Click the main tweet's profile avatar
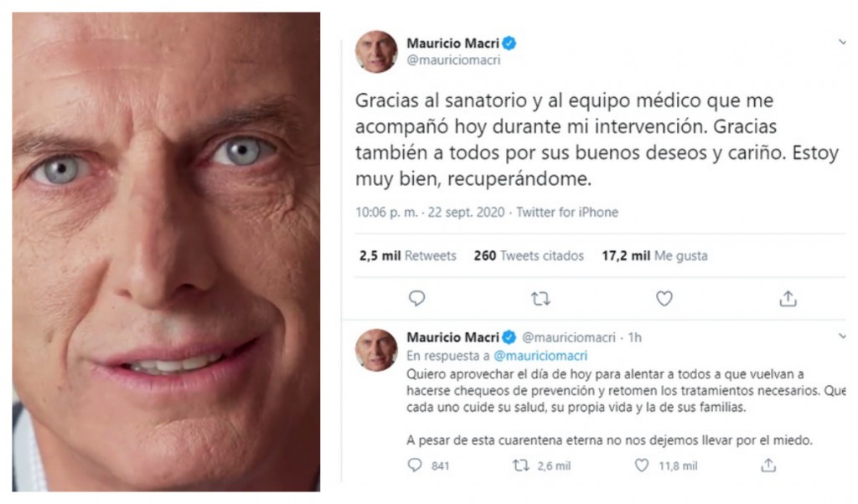 376,52
